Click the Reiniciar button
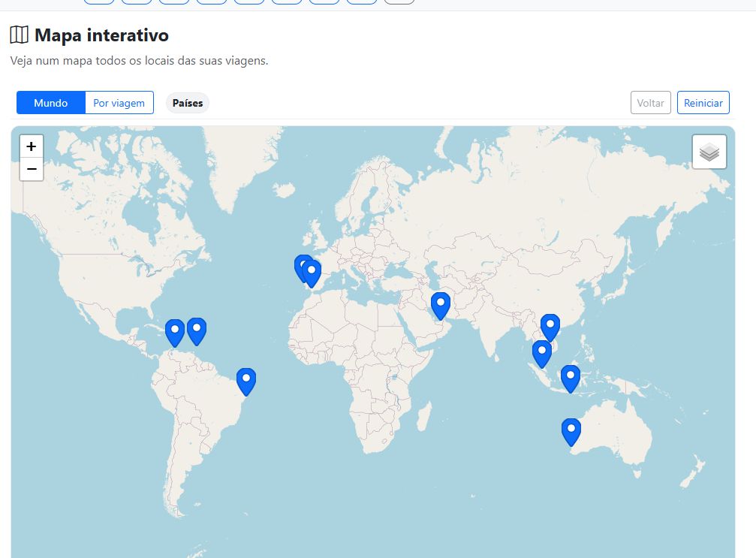Image resolution: width=756 pixels, height=558 pixels. 703,103
